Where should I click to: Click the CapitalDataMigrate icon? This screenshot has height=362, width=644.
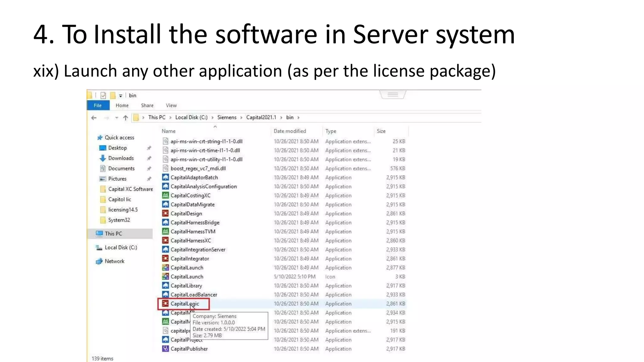point(165,204)
